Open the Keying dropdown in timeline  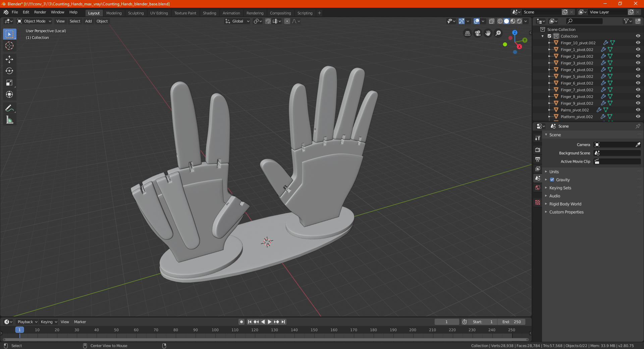point(49,322)
